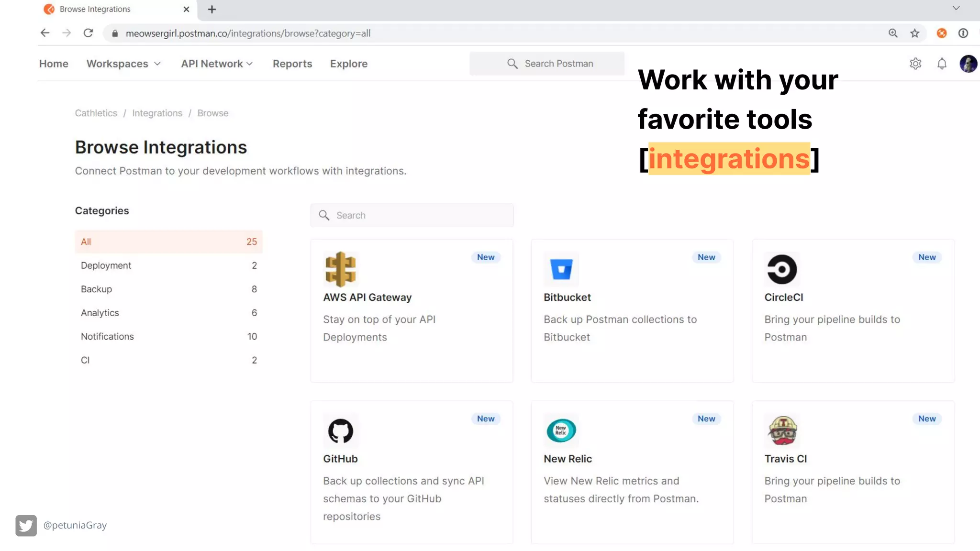Click New badge on Travis CI card
Viewport: 980px width, 551px height.
(927, 419)
